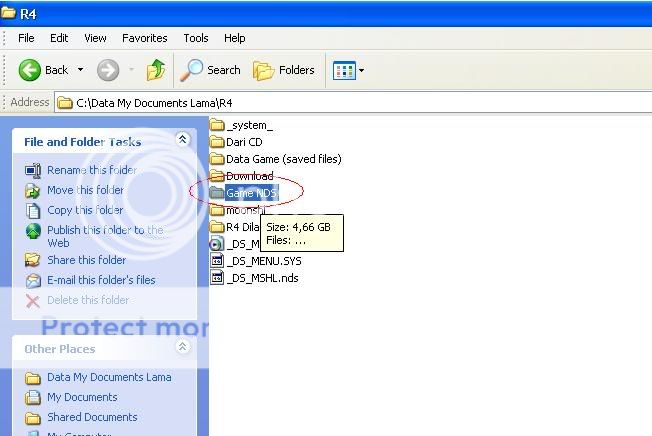Screen dimensions: 652x436
Task: Click the R4 title bar folder icon
Action: 9,13
